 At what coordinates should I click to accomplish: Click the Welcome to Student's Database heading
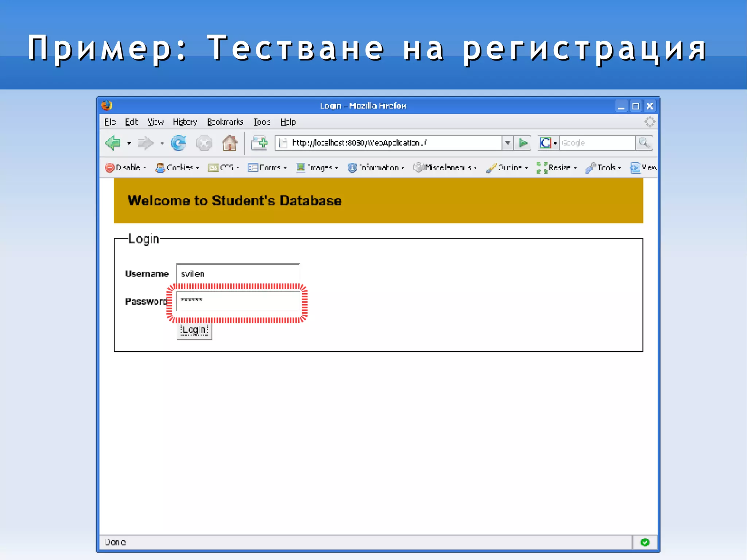[x=235, y=201]
